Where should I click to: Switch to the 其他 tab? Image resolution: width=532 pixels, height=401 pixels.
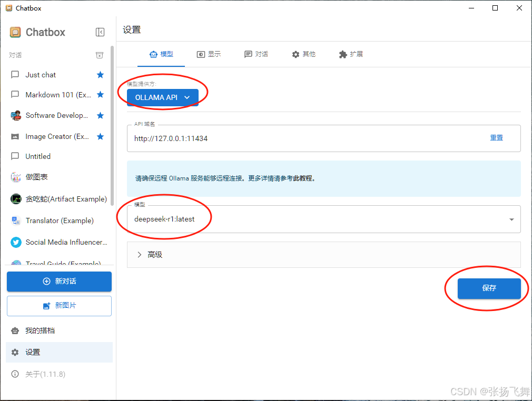click(x=303, y=54)
